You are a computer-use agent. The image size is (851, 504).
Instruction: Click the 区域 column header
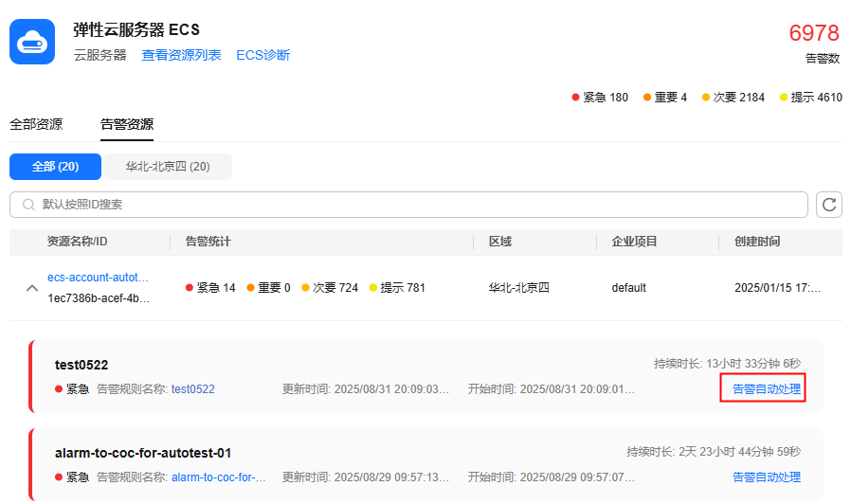click(500, 242)
